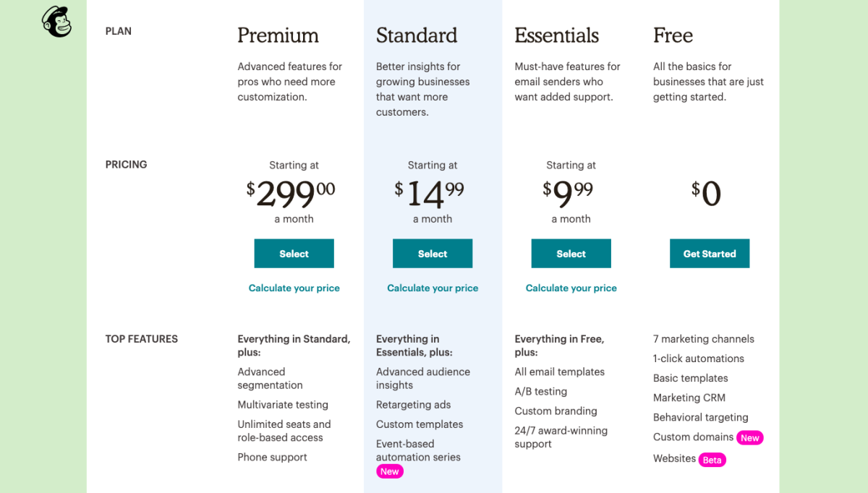Image resolution: width=868 pixels, height=493 pixels.
Task: Click the Marketing CRM feature text
Action: pyautogui.click(x=689, y=398)
